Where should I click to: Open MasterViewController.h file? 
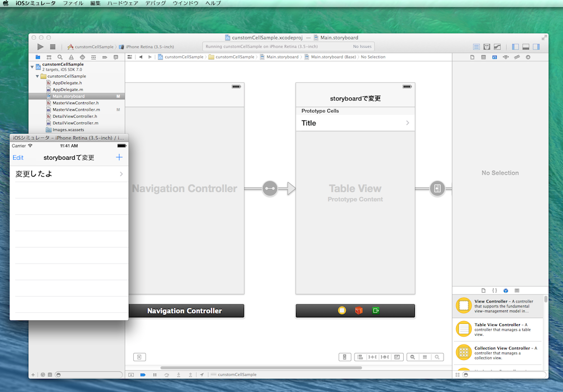point(75,103)
